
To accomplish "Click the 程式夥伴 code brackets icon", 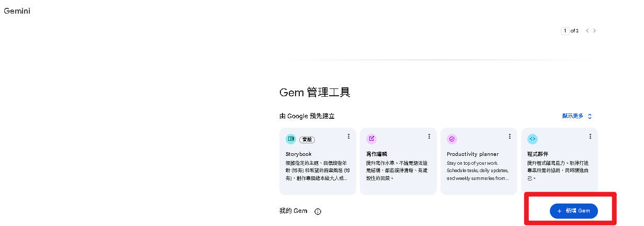I will [x=533, y=139].
